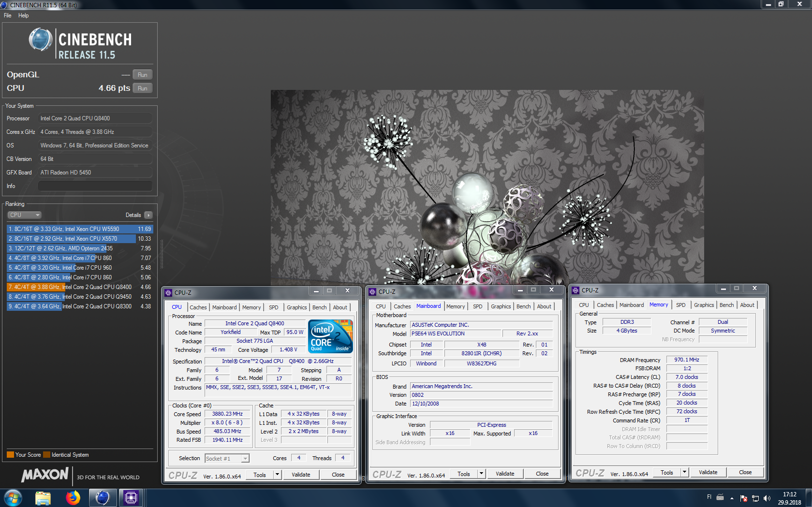Click the taskbar clock showing 17:12
This screenshot has height=507, width=812.
coord(789,498)
